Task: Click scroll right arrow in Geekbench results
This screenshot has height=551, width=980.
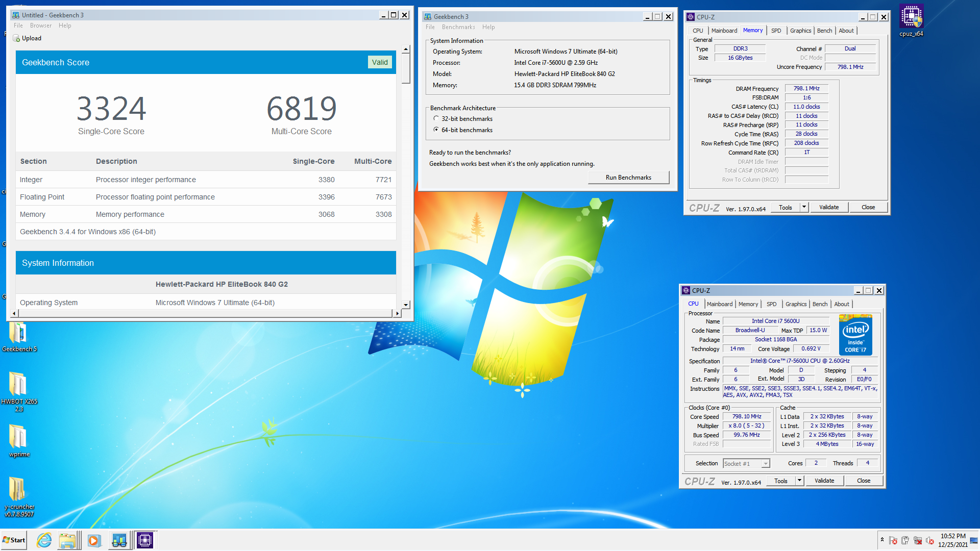Action: pyautogui.click(x=397, y=313)
